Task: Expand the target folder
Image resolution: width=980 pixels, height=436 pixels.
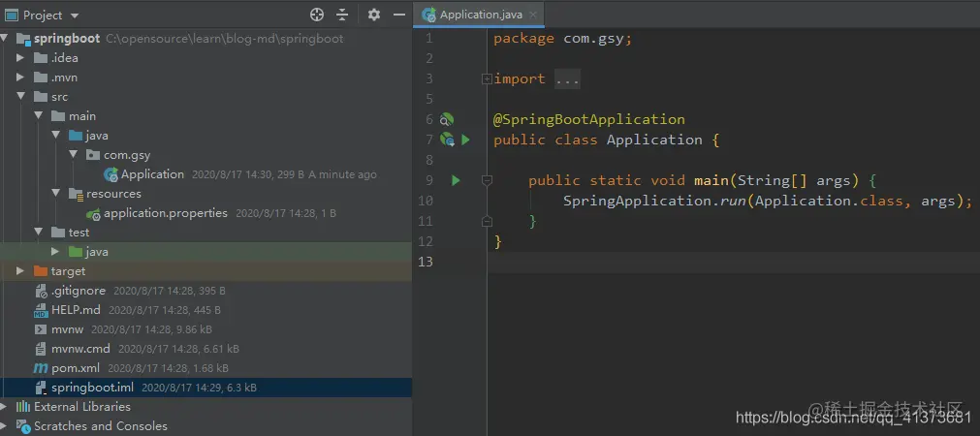Action: click(x=20, y=271)
